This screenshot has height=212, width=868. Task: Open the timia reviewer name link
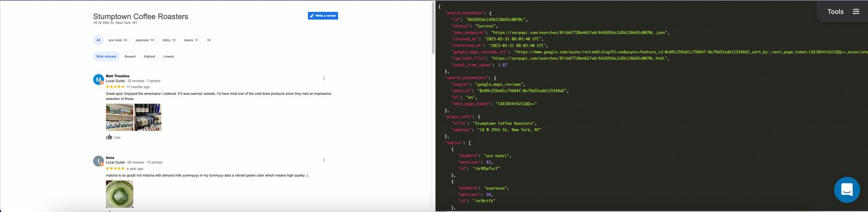(110, 158)
